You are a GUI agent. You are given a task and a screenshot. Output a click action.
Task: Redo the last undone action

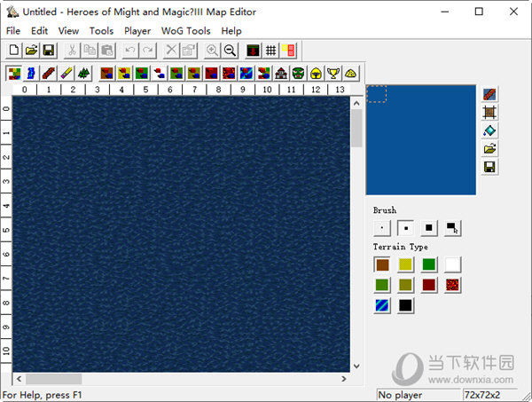148,51
